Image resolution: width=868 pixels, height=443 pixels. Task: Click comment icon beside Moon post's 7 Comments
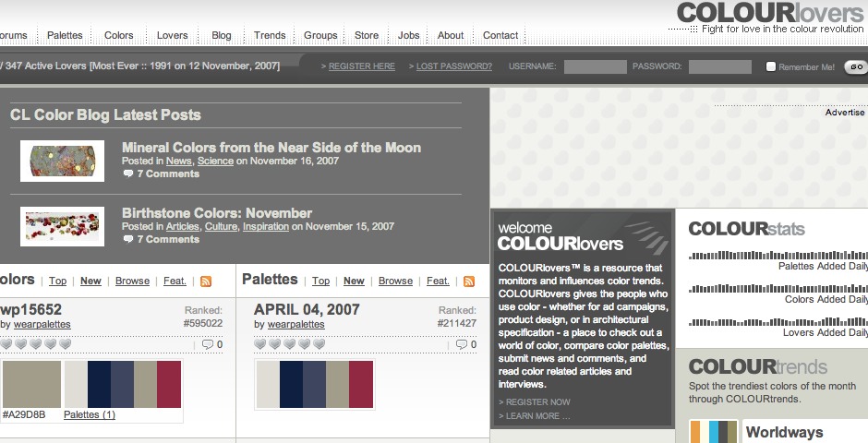[x=127, y=174]
